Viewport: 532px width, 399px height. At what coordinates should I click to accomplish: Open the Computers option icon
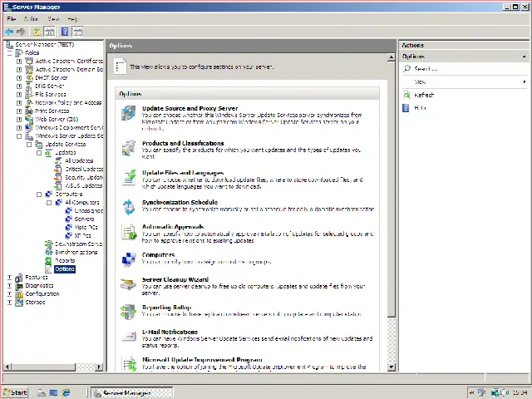point(129,259)
